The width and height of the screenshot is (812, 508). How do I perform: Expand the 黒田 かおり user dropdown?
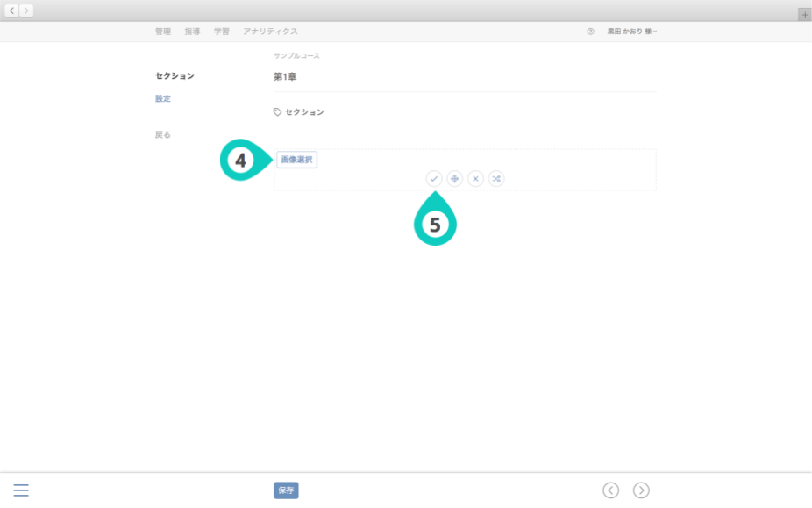tap(632, 32)
